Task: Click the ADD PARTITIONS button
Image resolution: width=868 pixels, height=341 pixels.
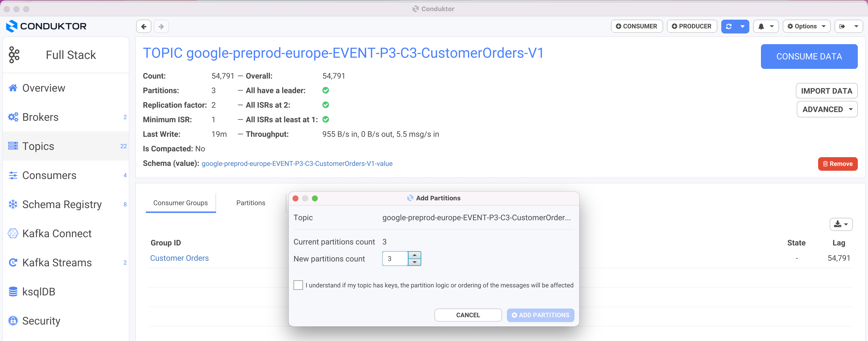Action: tap(541, 315)
